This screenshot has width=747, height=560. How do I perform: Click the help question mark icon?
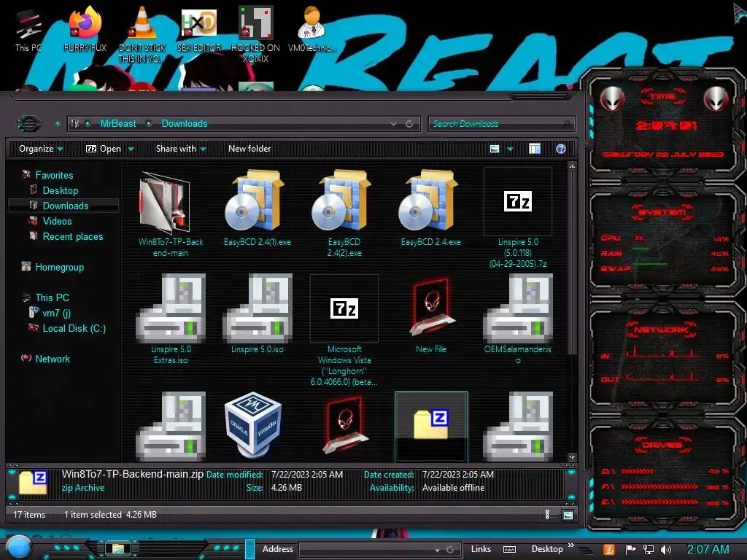coord(561,149)
